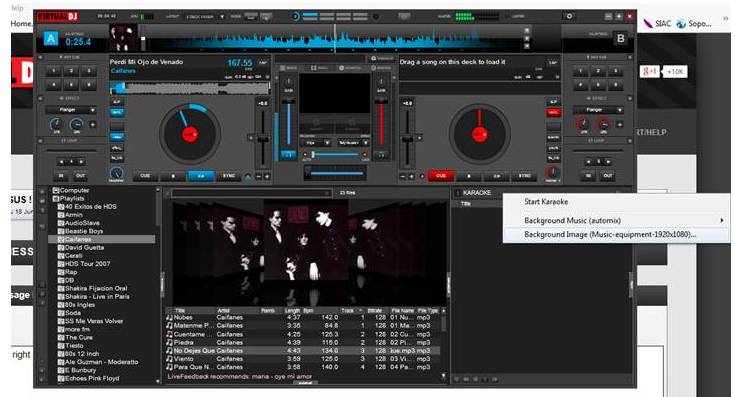Click pitch plus button on deck B

click(x=412, y=176)
